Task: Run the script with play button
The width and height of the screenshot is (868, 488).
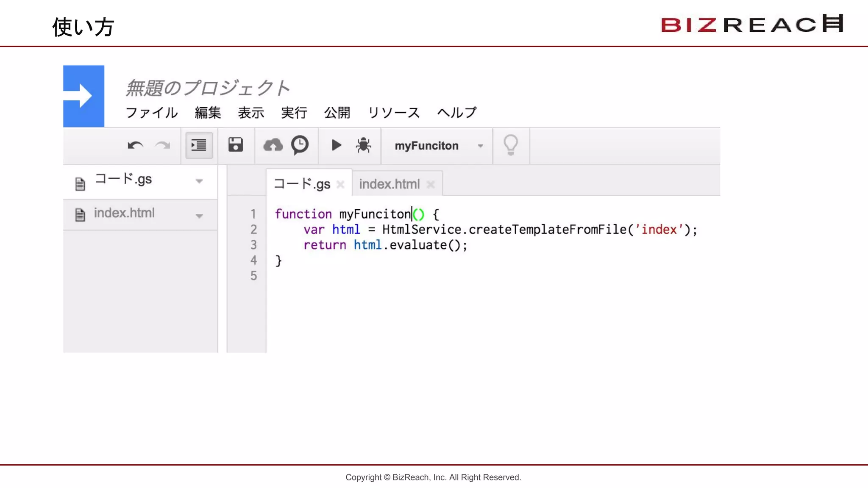Action: pyautogui.click(x=336, y=145)
